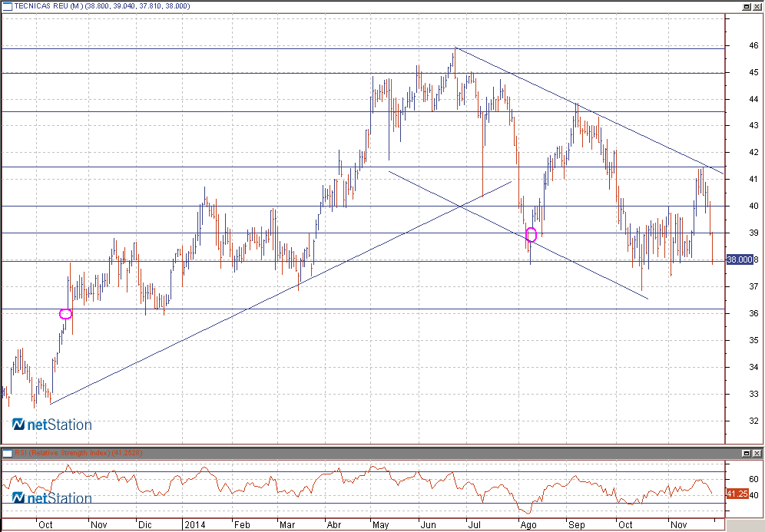Click the Sep label on time axis

[577, 525]
